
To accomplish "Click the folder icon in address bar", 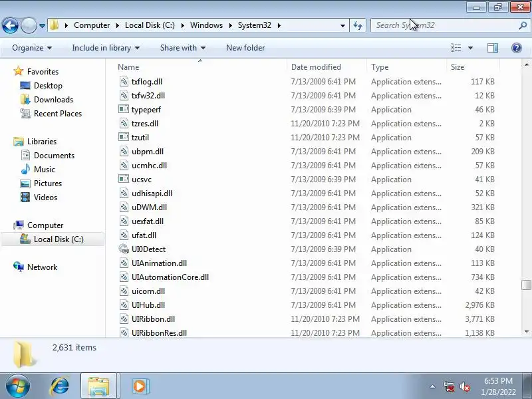I will 55,25.
